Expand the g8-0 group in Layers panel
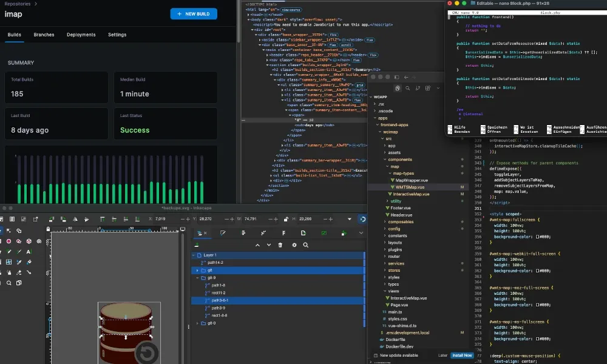Image resolution: width=607 pixels, height=364 pixels. [197, 323]
